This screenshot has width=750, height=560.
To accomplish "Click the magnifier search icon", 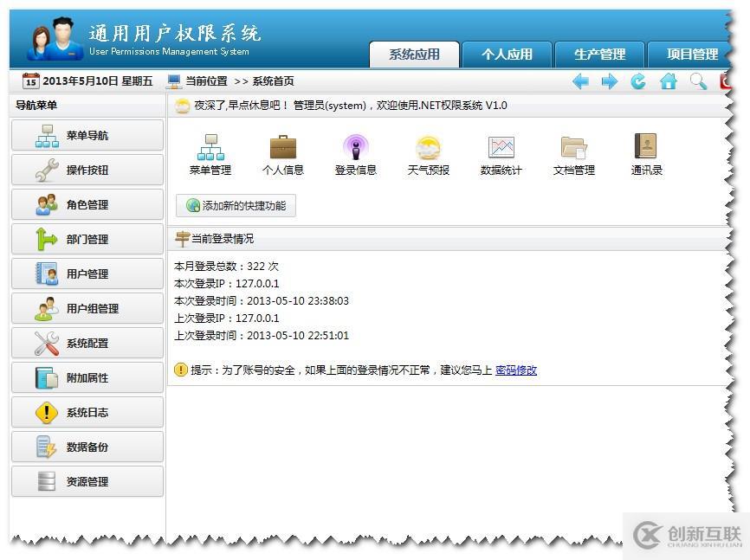I will [698, 81].
